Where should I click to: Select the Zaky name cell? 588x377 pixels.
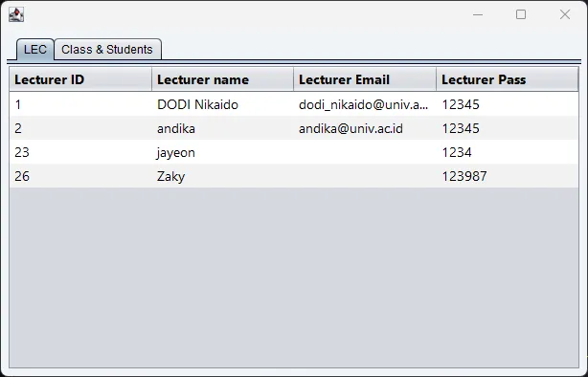tap(223, 176)
